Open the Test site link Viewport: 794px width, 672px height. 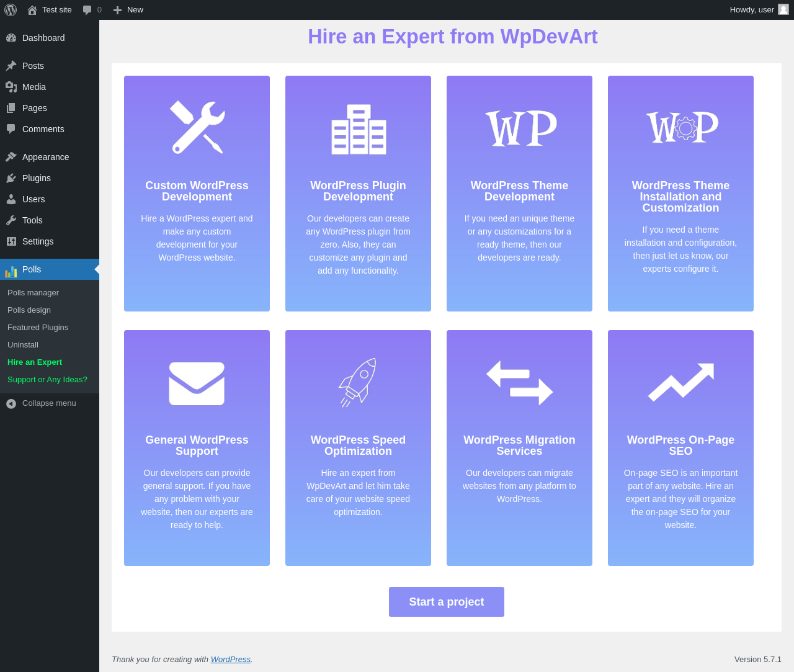(x=57, y=10)
